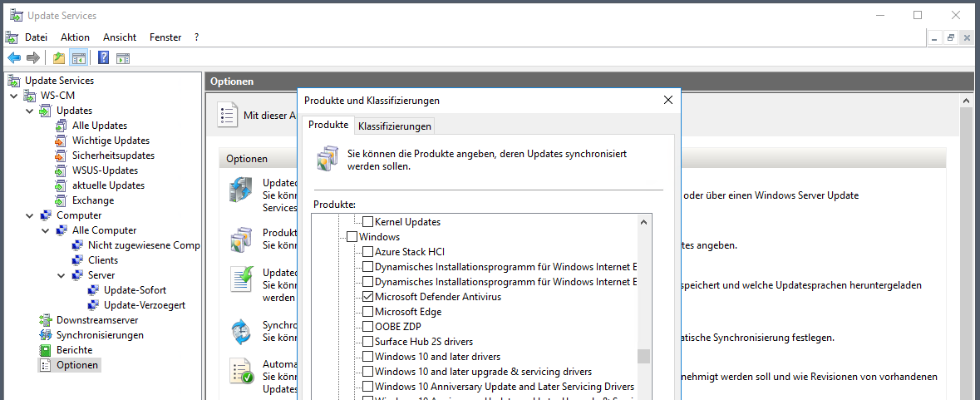Check the Windows parent product checkbox
Screen dimensions: 980x400
pos(352,237)
